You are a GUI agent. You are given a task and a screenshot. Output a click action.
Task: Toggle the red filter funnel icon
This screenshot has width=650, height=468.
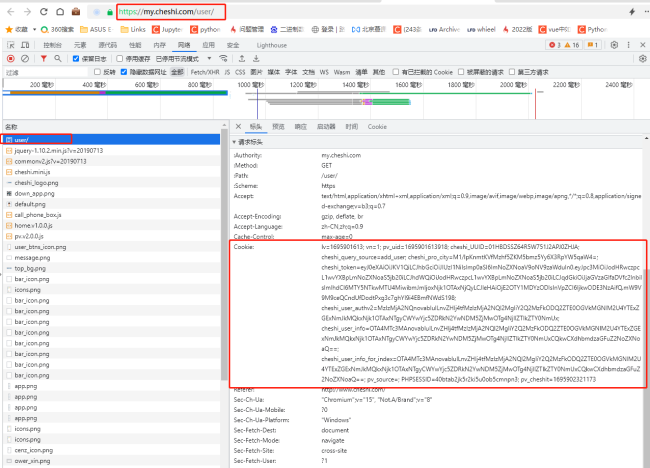(44, 58)
